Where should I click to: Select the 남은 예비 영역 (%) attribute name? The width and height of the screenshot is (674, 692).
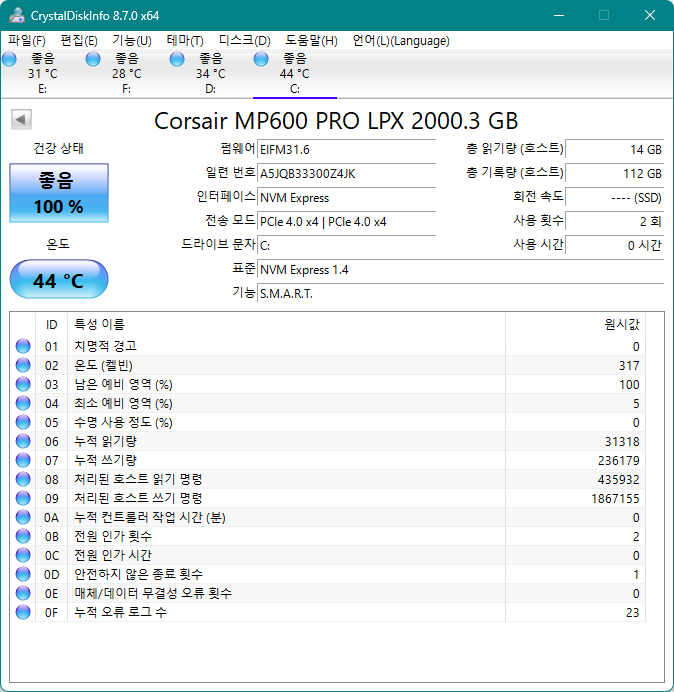[x=123, y=384]
